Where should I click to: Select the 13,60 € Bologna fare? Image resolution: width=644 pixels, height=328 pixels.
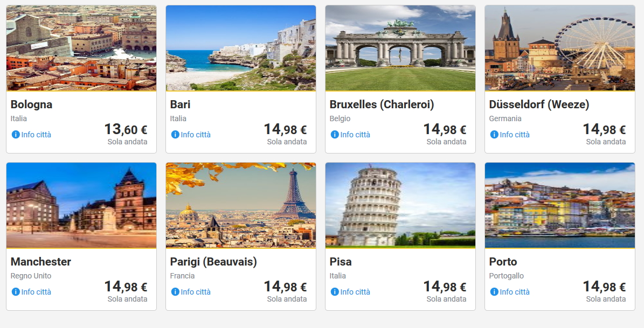tap(126, 130)
